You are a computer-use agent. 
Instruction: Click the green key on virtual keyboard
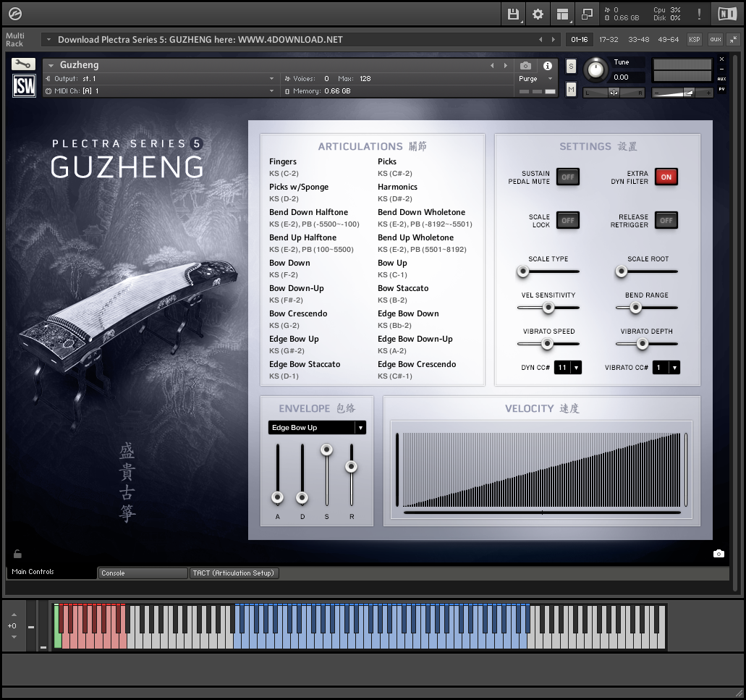(x=58, y=625)
